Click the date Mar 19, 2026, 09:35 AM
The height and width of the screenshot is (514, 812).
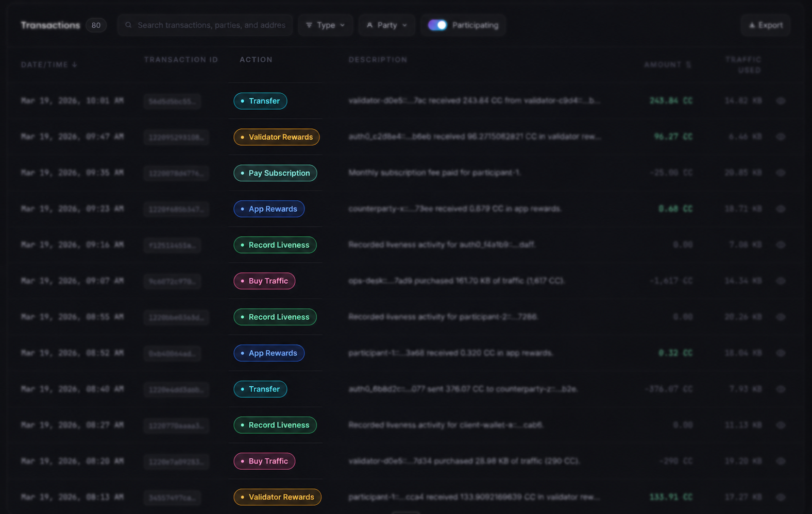click(72, 173)
